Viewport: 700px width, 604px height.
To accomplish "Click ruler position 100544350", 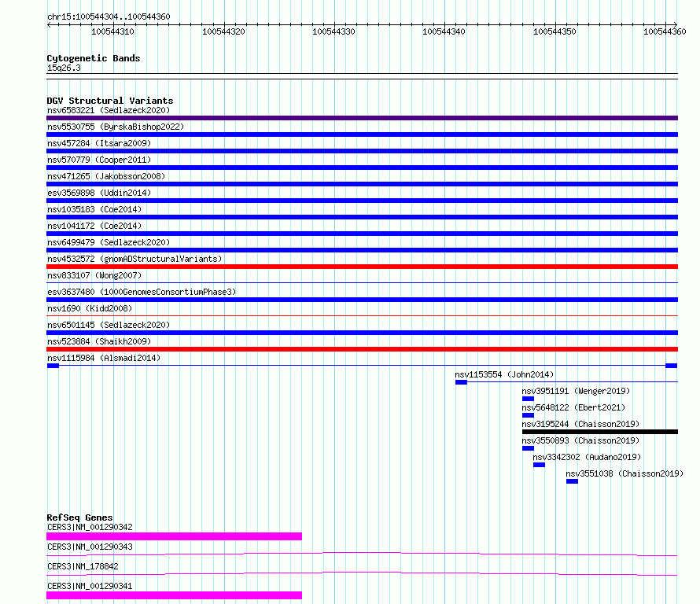I will 554,31.
